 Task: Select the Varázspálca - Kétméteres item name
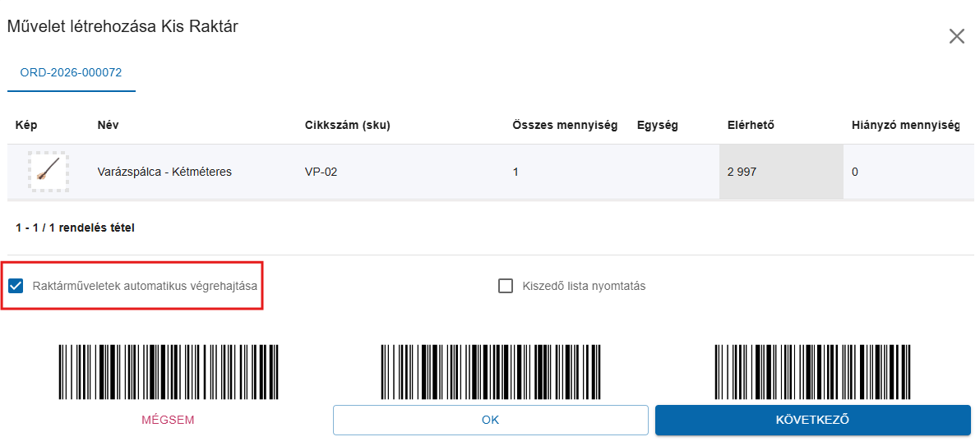pyautogui.click(x=164, y=172)
